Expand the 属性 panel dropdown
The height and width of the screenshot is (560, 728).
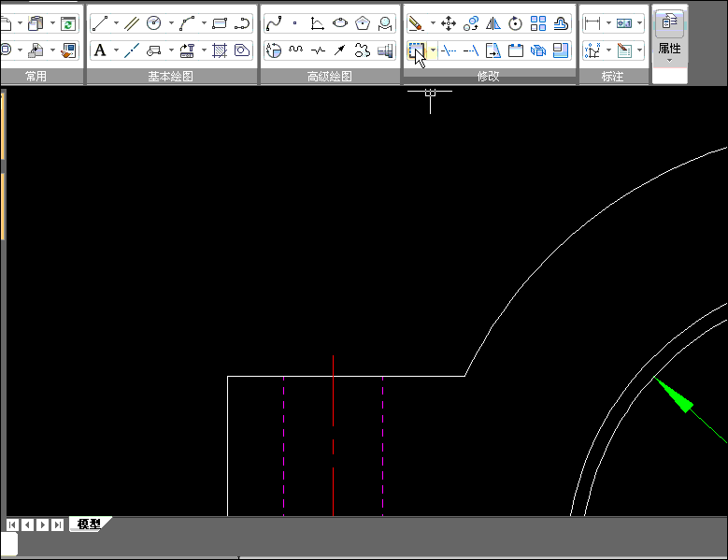point(669,61)
